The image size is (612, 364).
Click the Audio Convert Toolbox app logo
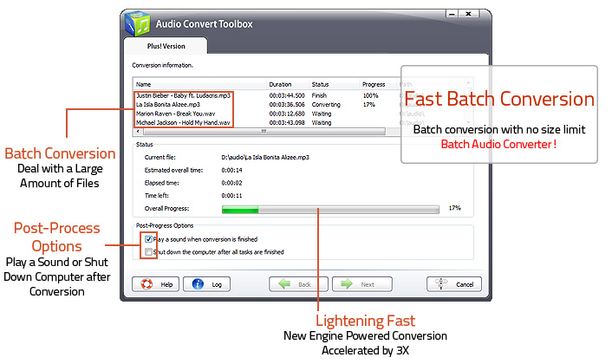[137, 23]
